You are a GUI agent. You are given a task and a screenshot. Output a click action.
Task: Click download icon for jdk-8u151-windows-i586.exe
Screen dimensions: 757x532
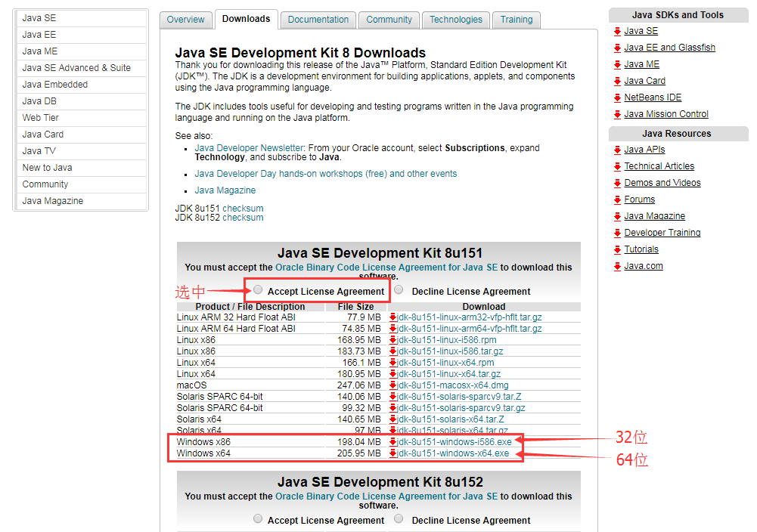point(393,442)
